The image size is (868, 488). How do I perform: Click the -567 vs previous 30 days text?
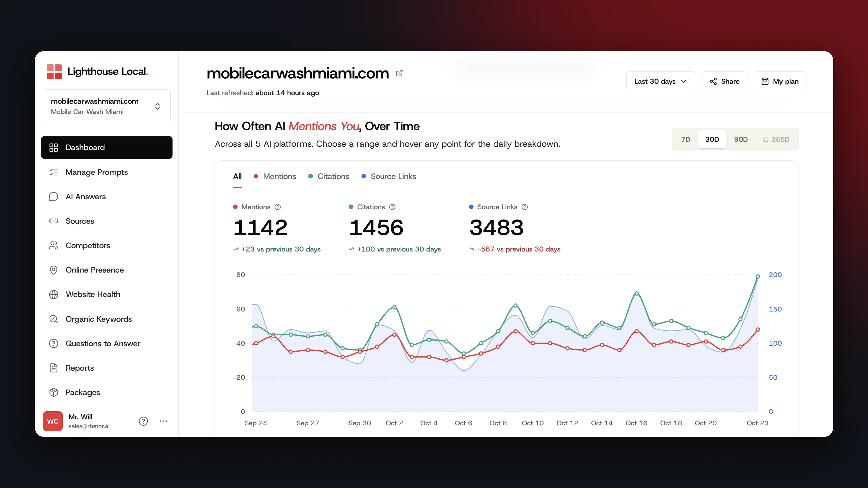(519, 249)
